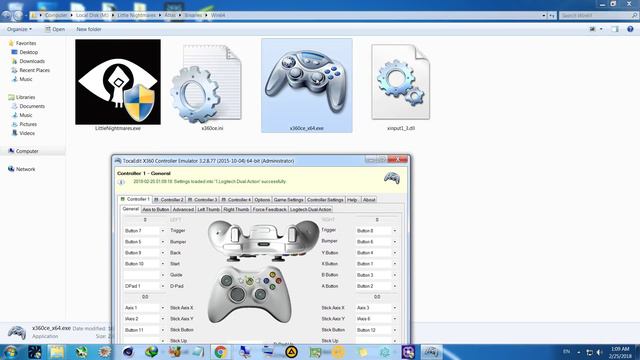
Task: Open the Left Thumb sub-tab
Action: pyautogui.click(x=208, y=209)
